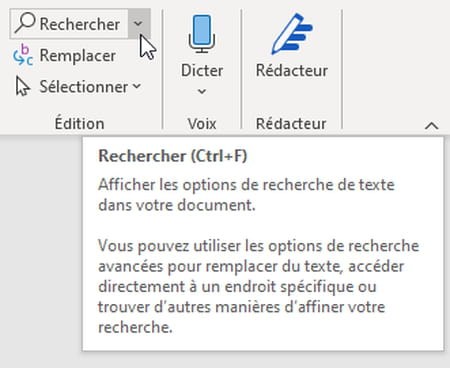The image size is (450, 368).
Task: Click the Rédacteur group label at the bottom
Action: coord(291,124)
